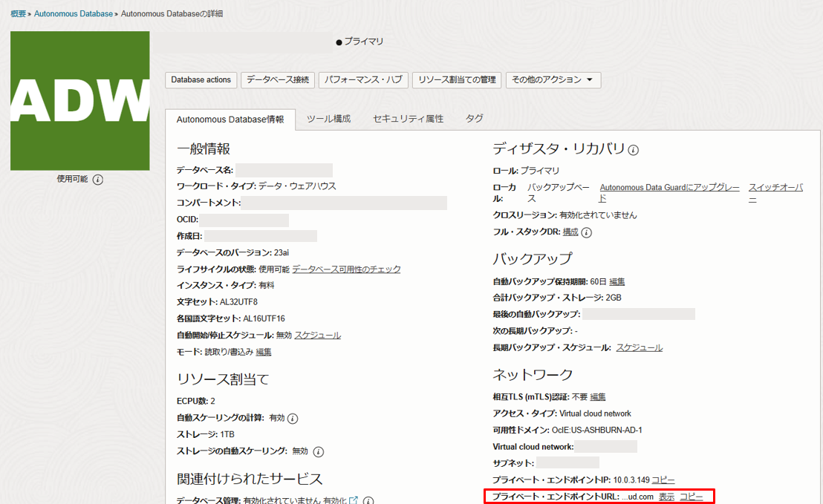The image size is (823, 504).
Task: Switch to the ツール構成 tab
Action: (328, 119)
